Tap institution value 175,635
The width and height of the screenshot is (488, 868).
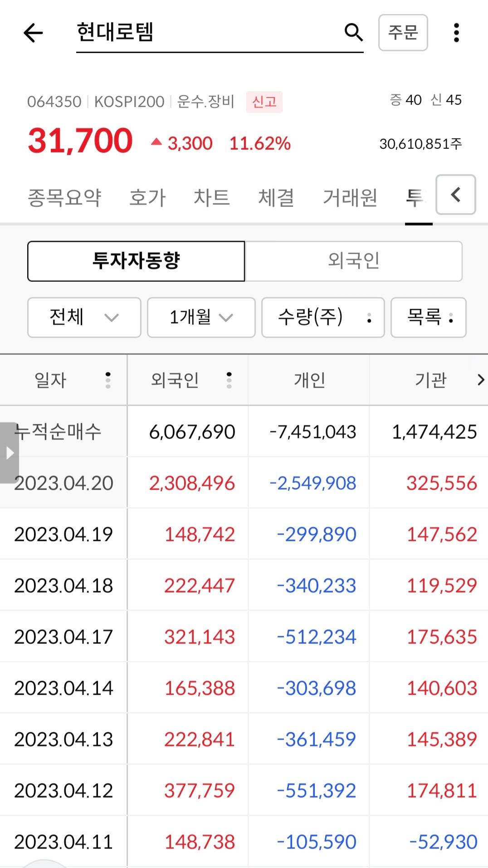442,637
